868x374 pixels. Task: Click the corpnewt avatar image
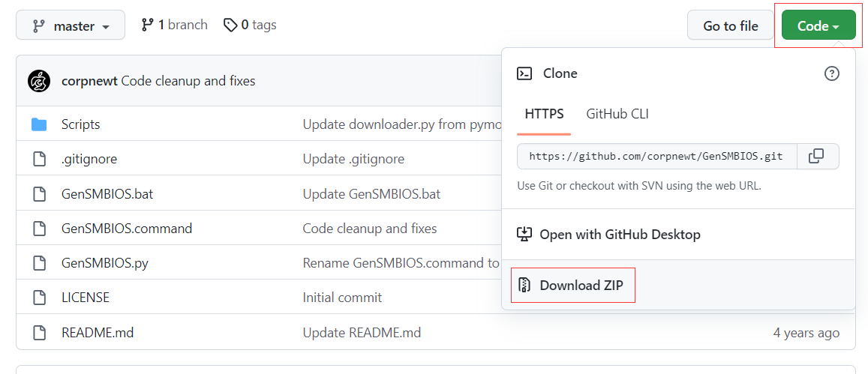point(39,81)
